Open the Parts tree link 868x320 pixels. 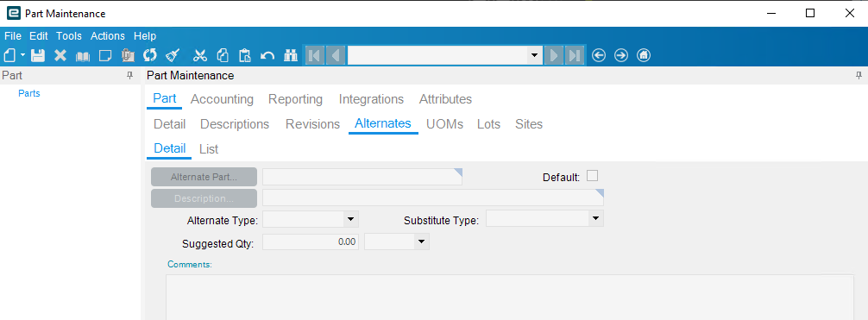(x=29, y=93)
